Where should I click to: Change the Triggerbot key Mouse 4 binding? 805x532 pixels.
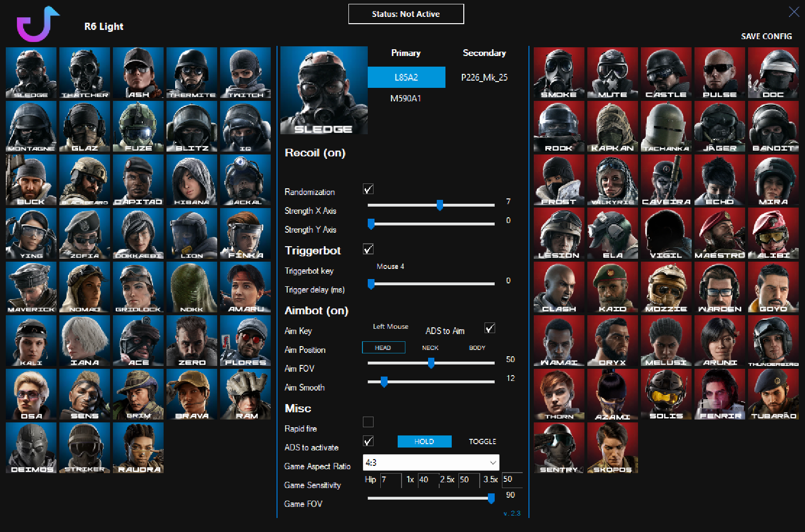tap(390, 266)
